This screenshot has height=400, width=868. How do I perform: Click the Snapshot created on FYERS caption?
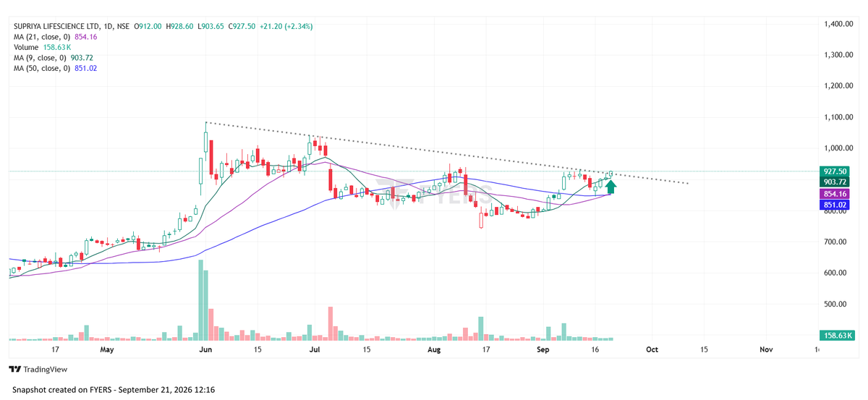[x=112, y=390]
